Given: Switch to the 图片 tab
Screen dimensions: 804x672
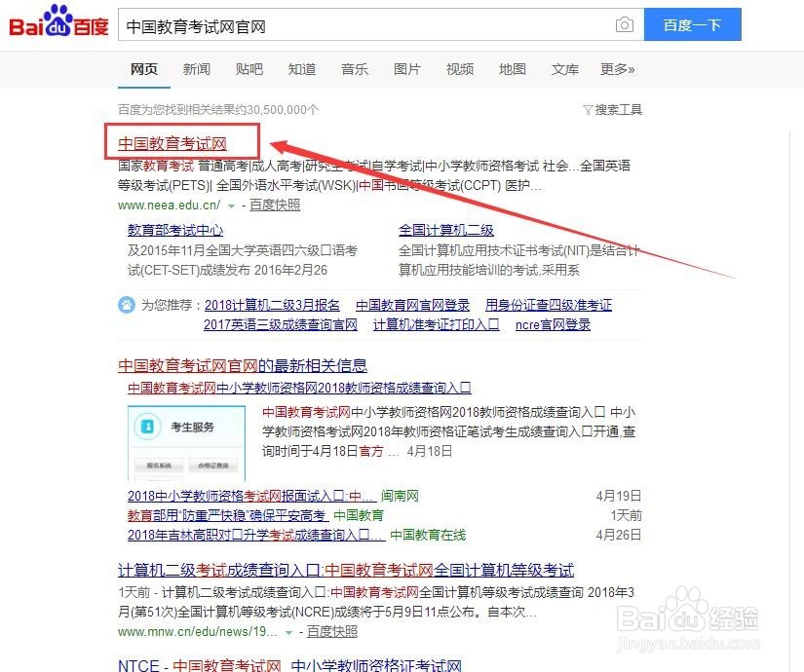Looking at the screenshot, I should 407,69.
